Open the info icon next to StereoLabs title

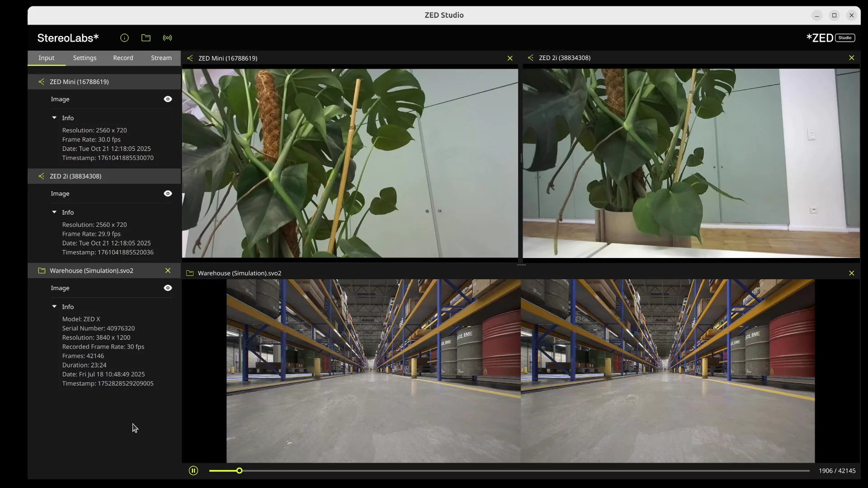[124, 38]
